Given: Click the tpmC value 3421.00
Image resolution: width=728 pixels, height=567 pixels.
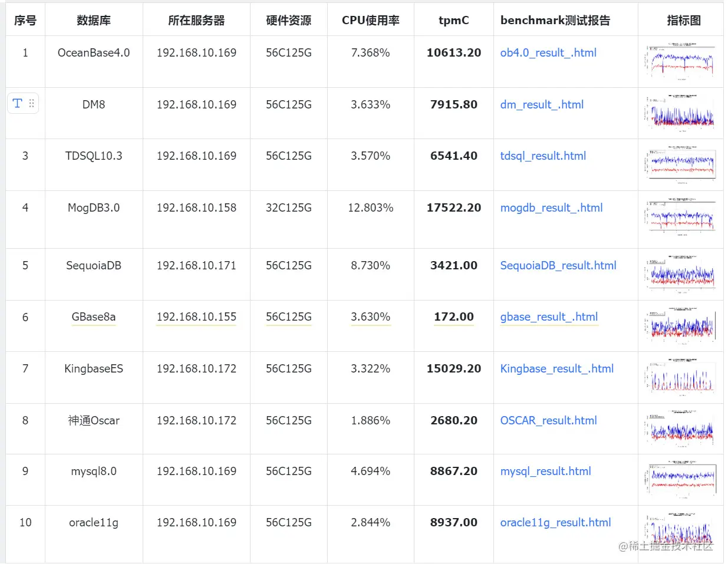Looking at the screenshot, I should (x=454, y=265).
